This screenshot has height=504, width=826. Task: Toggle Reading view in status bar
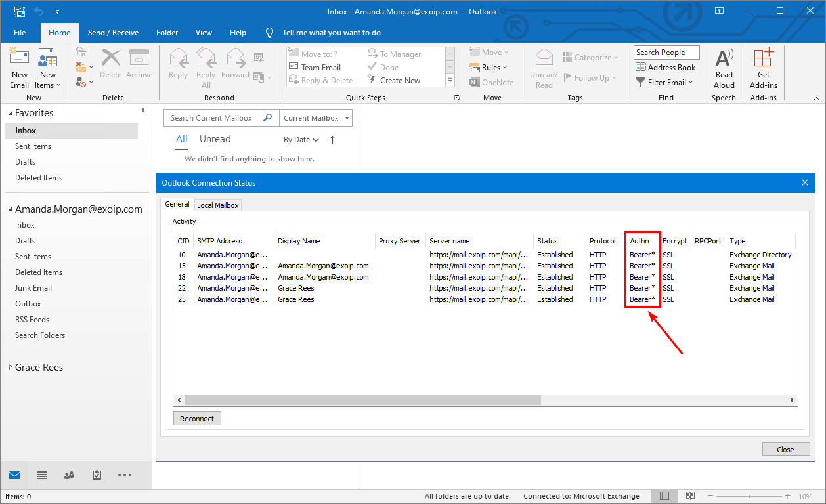[x=690, y=496]
